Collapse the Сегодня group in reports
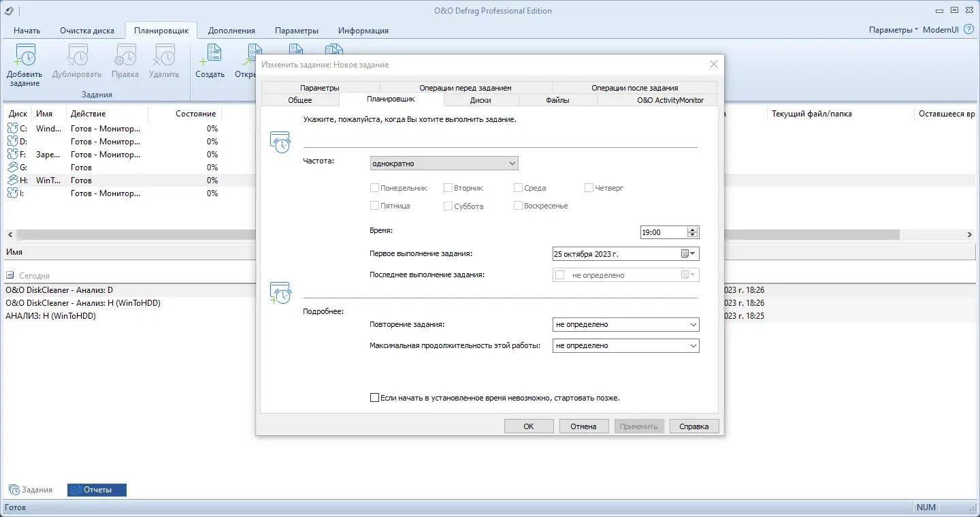 click(10, 276)
